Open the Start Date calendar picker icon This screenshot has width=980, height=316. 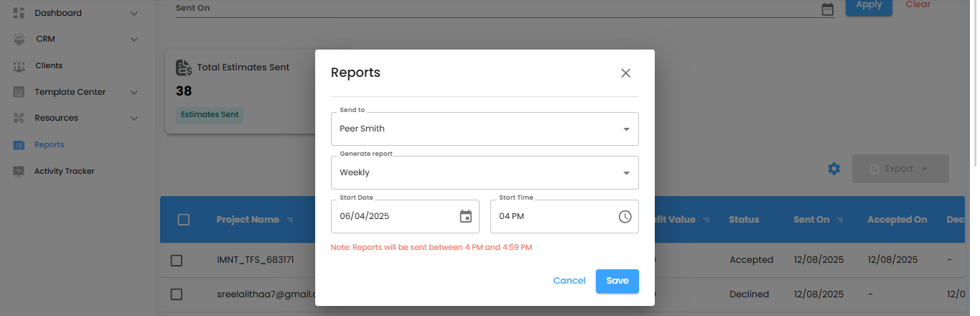point(465,216)
